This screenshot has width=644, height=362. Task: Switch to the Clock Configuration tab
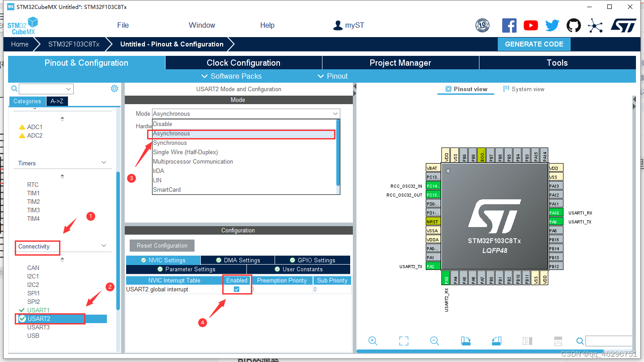click(x=243, y=63)
